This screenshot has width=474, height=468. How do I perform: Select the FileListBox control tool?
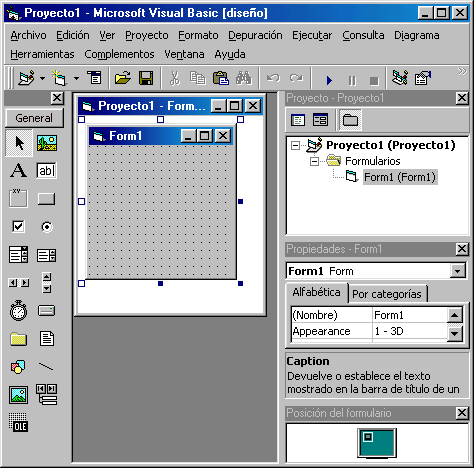click(47, 339)
